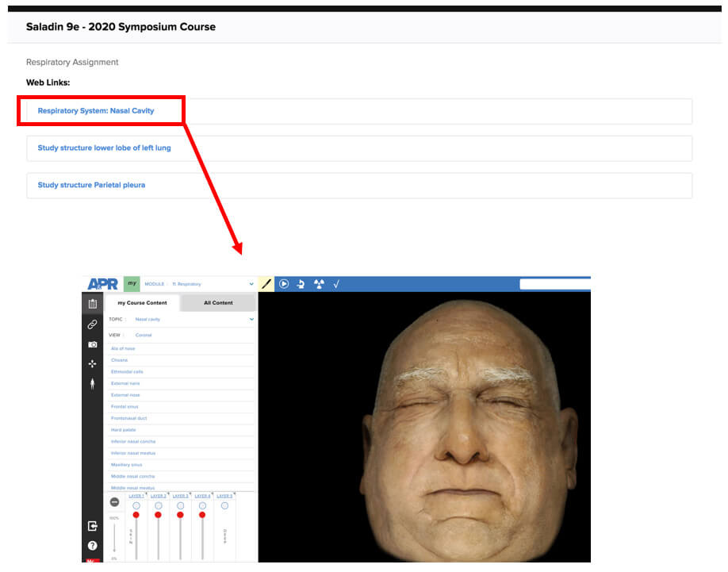Toggle the Layer 2 circle button
This screenshot has height=572, width=728.
(x=159, y=505)
